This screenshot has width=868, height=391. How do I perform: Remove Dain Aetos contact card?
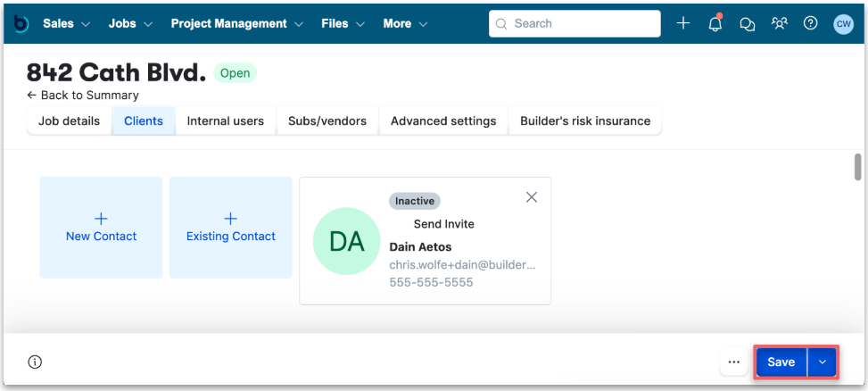pos(532,197)
